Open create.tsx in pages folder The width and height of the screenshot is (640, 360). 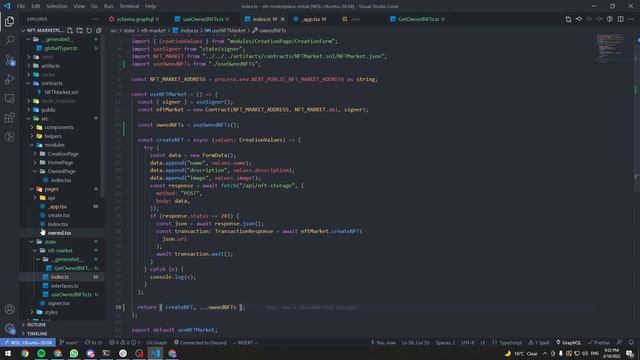pos(58,215)
